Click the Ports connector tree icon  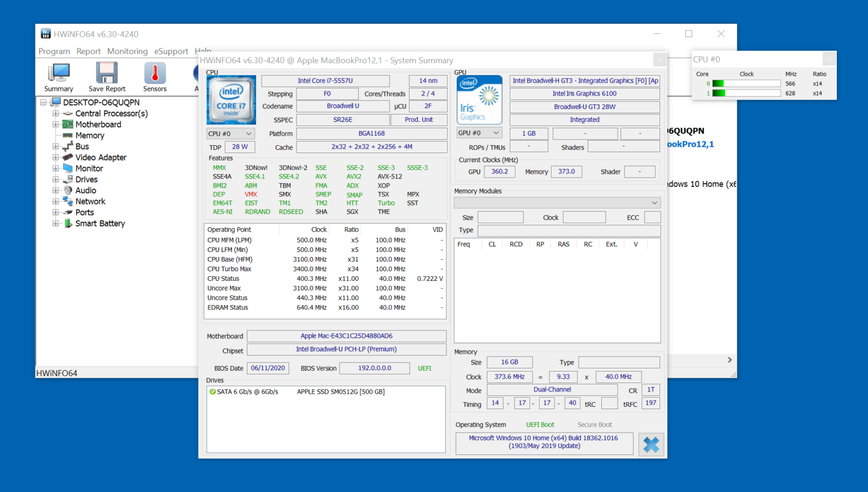click(x=68, y=212)
